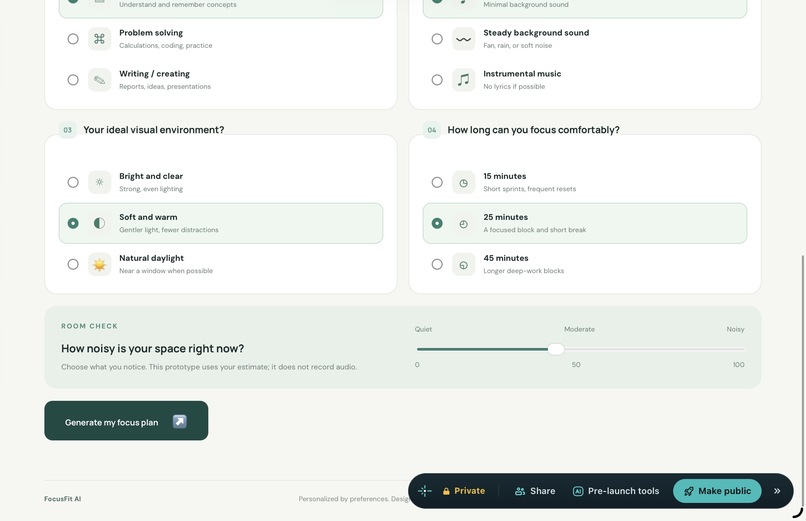This screenshot has width=806, height=521.
Task: Click the clock icon beside 15 minutes
Action: [463, 182]
